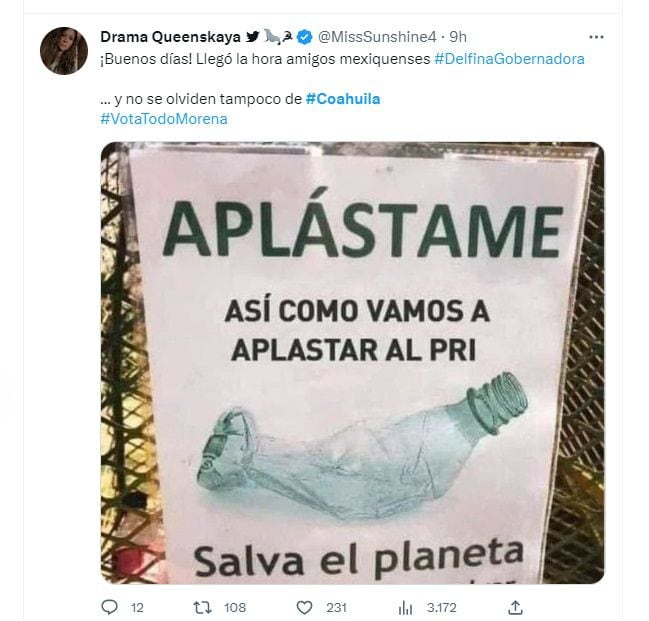Screen dimensions: 649x621
Task: Open the reply comment icon
Action: coord(110,607)
